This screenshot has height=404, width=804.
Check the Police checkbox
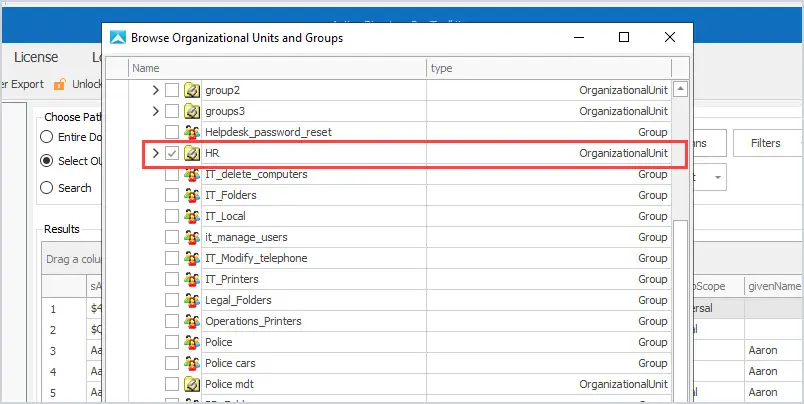click(172, 342)
